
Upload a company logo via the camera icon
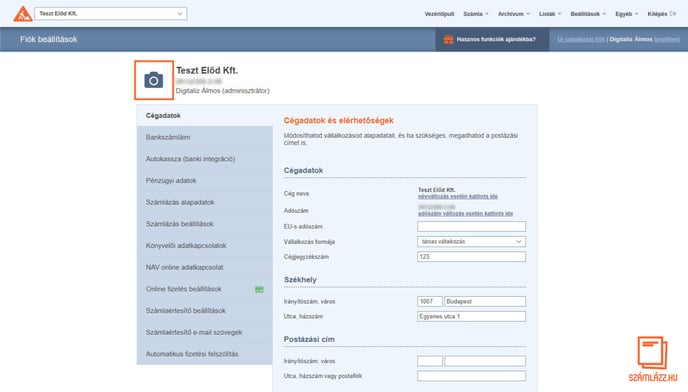pyautogui.click(x=154, y=80)
